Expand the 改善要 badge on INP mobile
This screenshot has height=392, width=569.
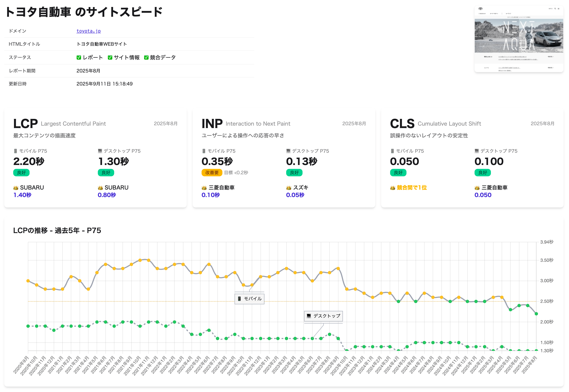coord(212,172)
